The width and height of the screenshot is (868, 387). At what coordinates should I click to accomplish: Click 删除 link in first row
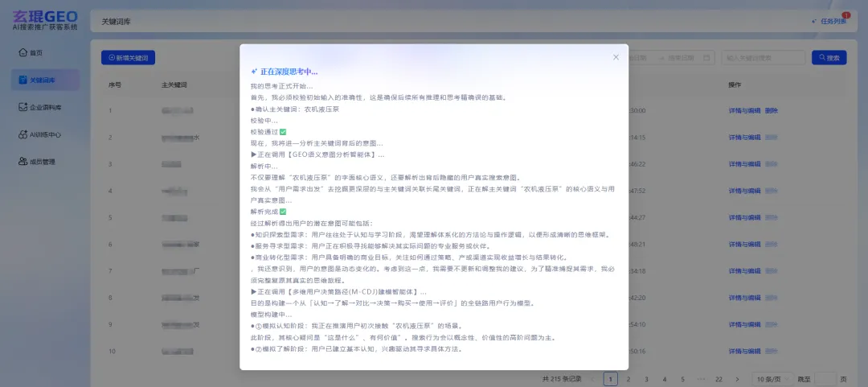772,110
